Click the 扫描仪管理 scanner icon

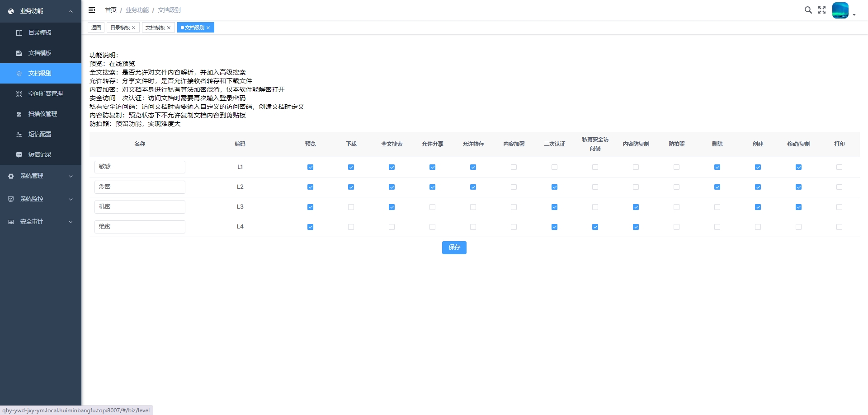click(19, 114)
